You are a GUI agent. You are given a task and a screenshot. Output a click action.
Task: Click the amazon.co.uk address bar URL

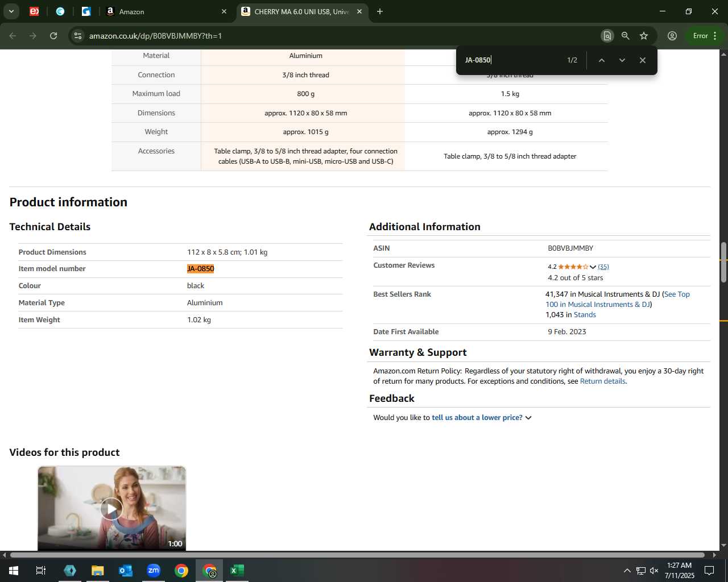click(x=155, y=36)
